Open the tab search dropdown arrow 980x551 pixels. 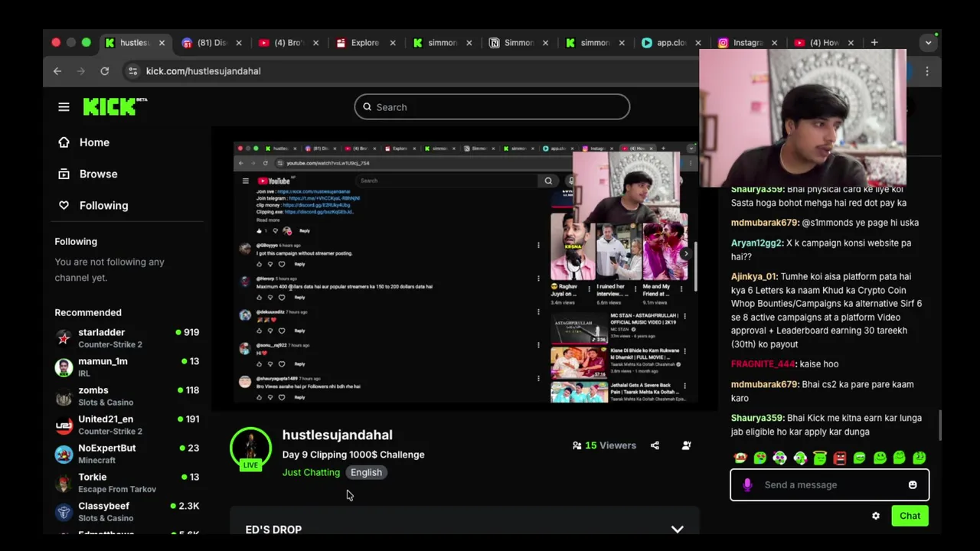[928, 43]
